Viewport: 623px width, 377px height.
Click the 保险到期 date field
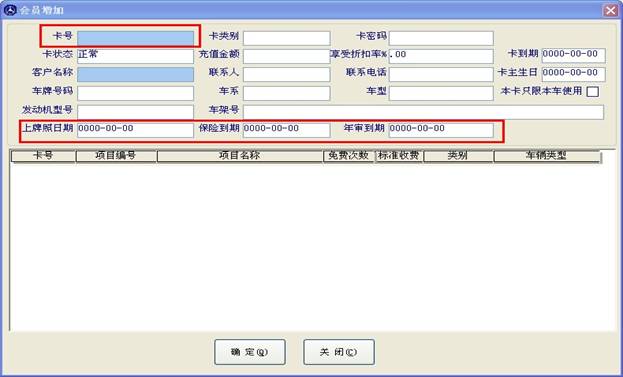point(286,130)
